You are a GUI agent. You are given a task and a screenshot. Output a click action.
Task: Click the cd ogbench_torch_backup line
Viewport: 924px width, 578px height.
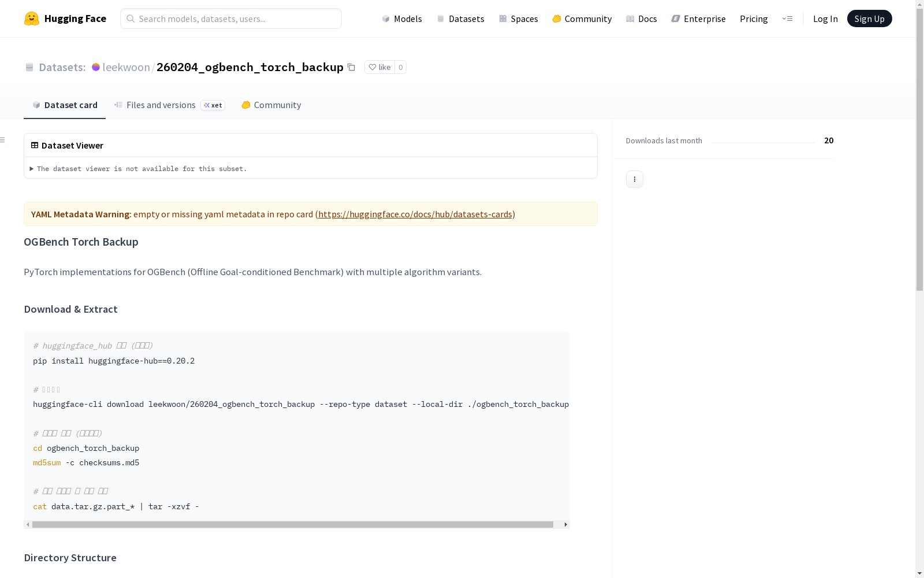(x=86, y=448)
